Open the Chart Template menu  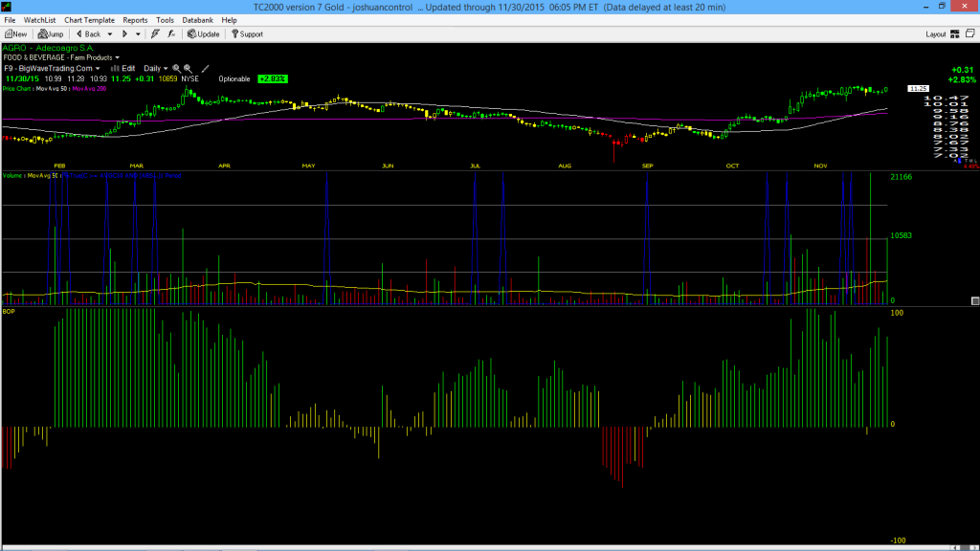coord(89,20)
